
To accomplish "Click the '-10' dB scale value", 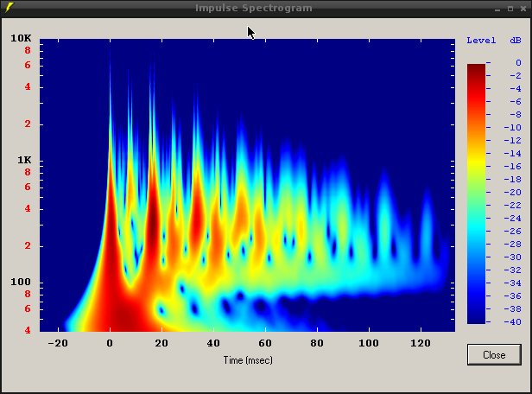I will [x=512, y=128].
